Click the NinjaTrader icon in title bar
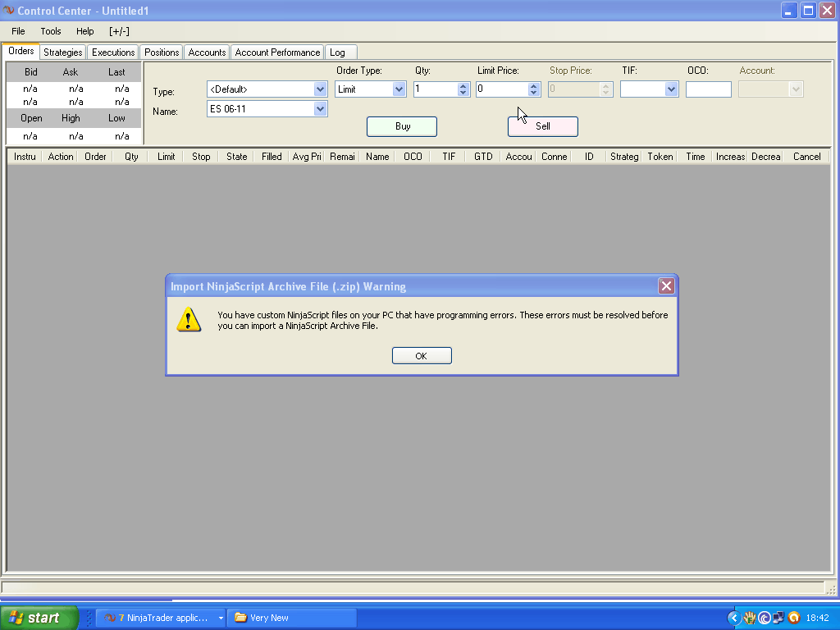 point(8,10)
